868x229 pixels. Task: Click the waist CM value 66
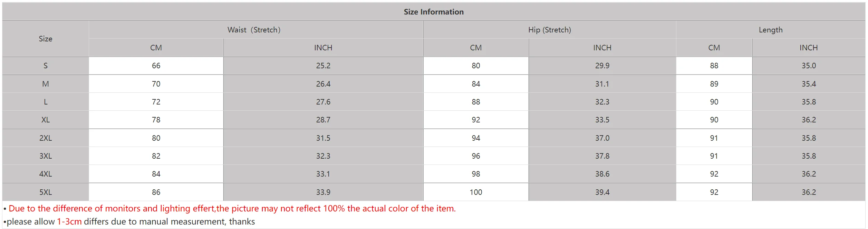point(156,66)
